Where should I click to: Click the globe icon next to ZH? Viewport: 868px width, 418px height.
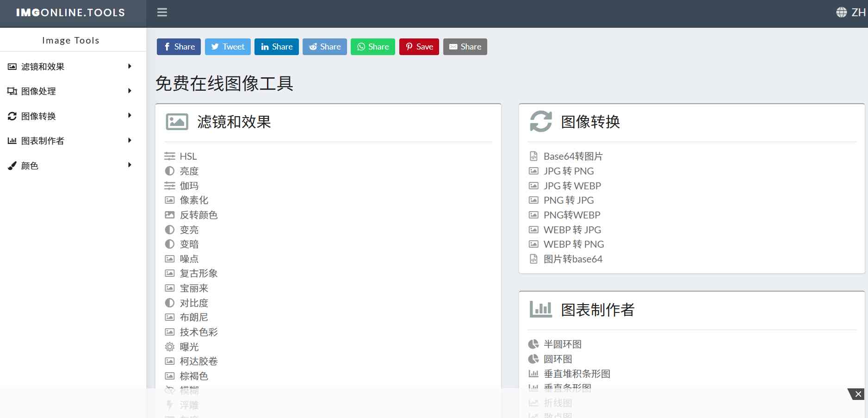pos(842,12)
